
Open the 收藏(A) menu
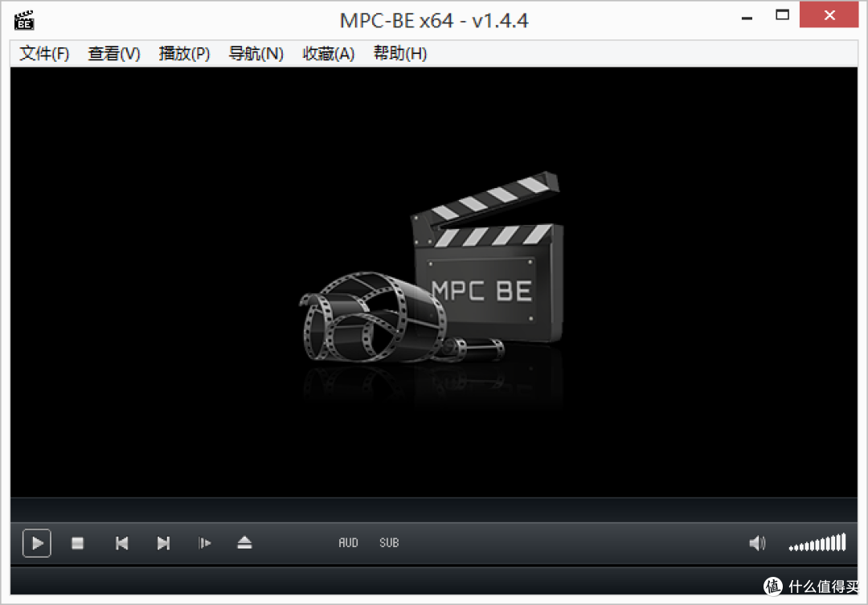(x=328, y=54)
